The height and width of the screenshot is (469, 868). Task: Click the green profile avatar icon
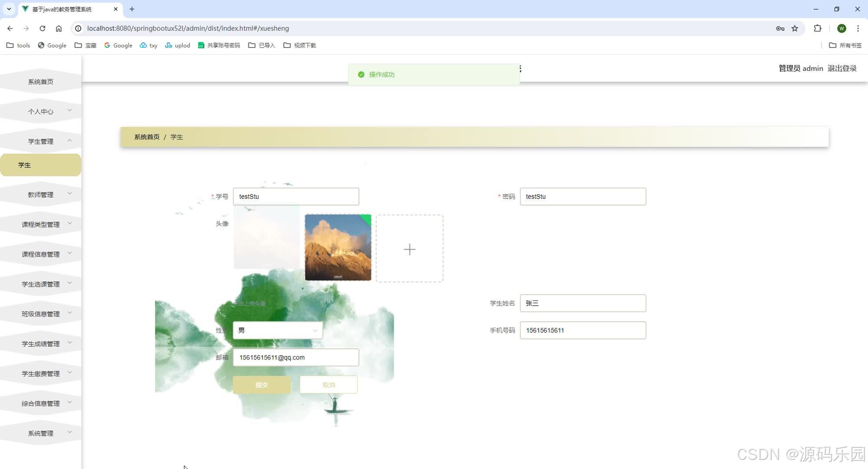tap(841, 28)
